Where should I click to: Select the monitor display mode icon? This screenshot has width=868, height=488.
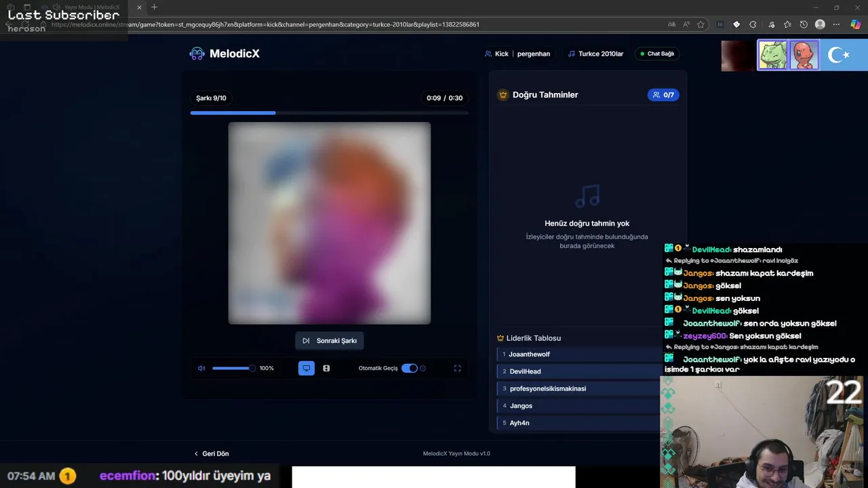(307, 368)
